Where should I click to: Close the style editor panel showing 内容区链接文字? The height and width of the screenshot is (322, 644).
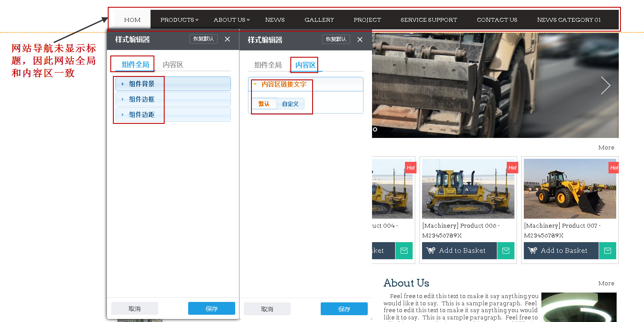(360, 39)
